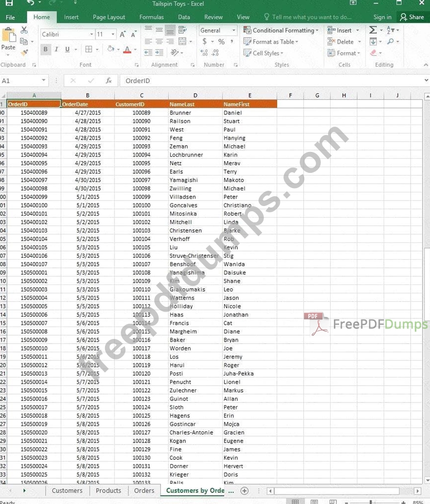
Task: Select the column D header
Action: pyautogui.click(x=195, y=95)
